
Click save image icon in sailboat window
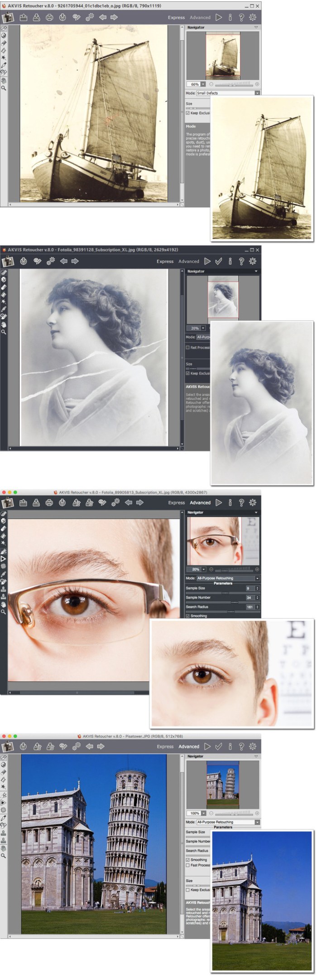[36, 17]
